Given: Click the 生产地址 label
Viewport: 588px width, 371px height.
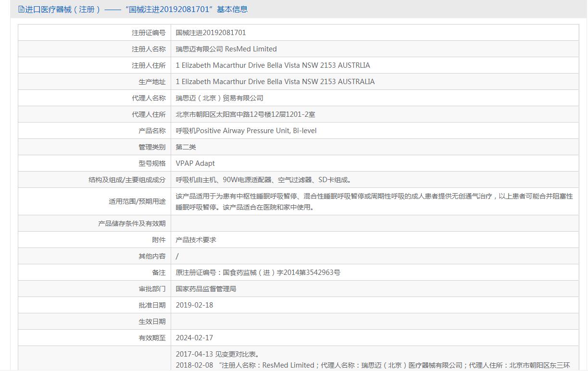Looking at the screenshot, I should pyautogui.click(x=152, y=82).
